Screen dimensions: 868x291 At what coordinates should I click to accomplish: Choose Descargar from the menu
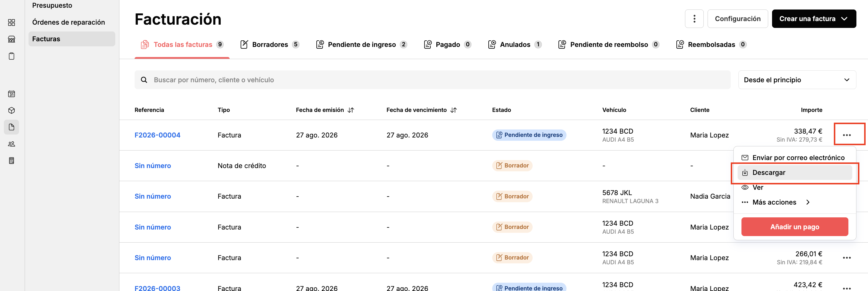pos(795,173)
